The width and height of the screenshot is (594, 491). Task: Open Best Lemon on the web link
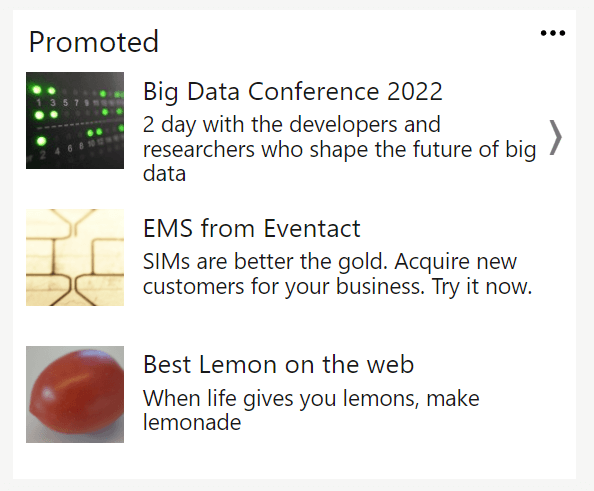coord(278,364)
